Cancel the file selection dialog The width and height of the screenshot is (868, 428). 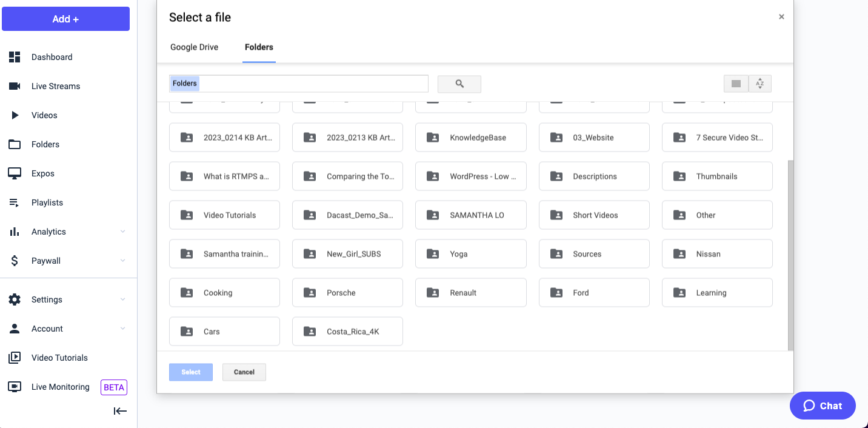(244, 372)
